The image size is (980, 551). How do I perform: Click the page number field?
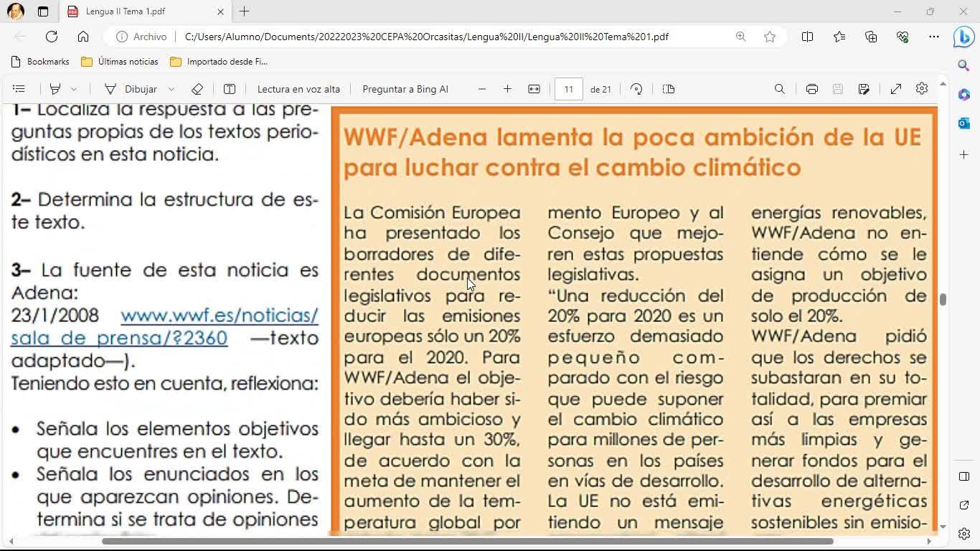(568, 89)
